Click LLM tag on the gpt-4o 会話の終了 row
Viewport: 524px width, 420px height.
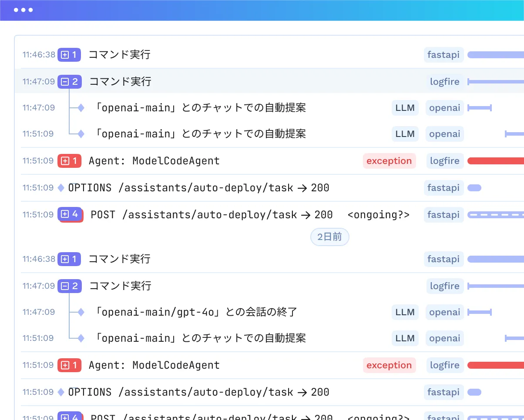405,312
